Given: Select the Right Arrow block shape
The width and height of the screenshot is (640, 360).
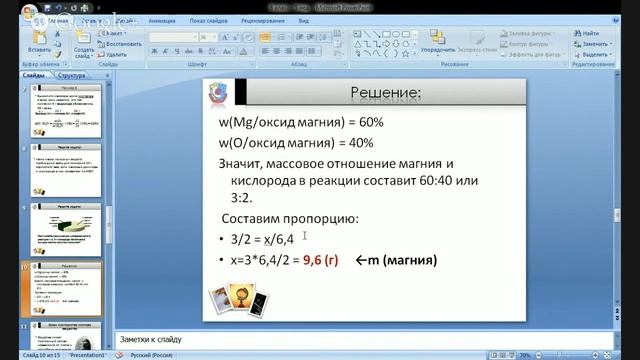Looking at the screenshot, I should 386,44.
